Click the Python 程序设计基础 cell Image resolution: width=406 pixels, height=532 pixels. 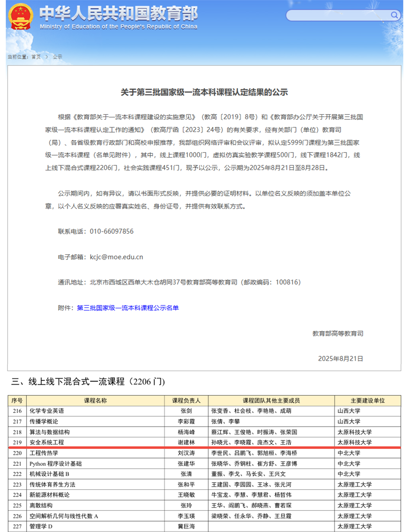point(56,464)
